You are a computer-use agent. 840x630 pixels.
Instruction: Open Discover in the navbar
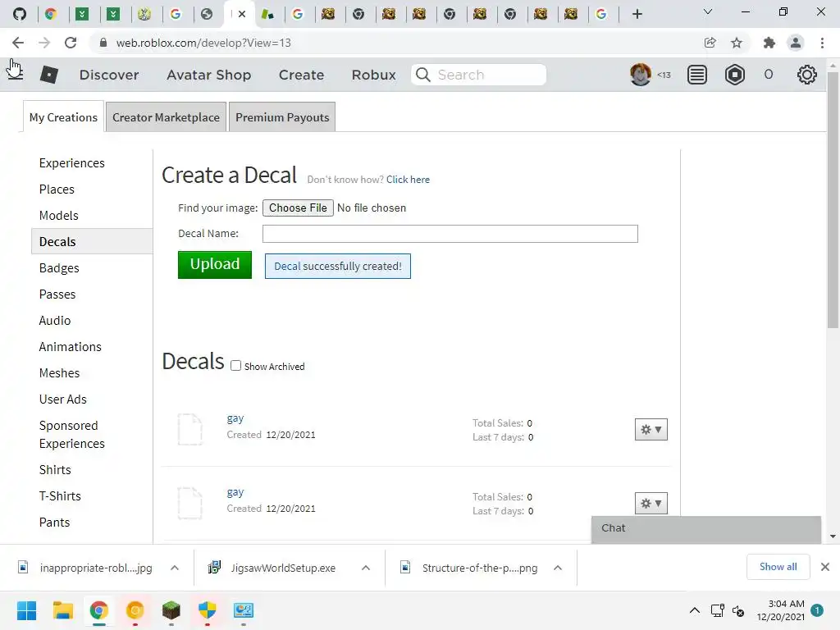click(x=109, y=75)
